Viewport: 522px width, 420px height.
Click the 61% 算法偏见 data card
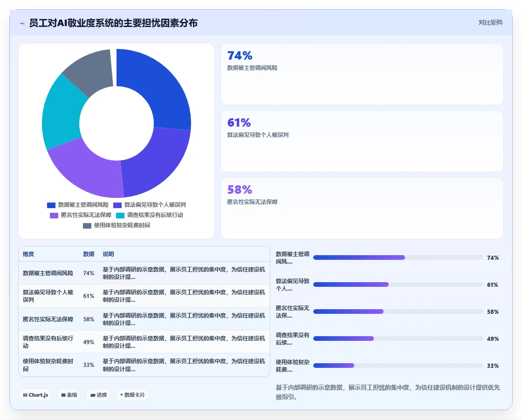click(x=362, y=141)
